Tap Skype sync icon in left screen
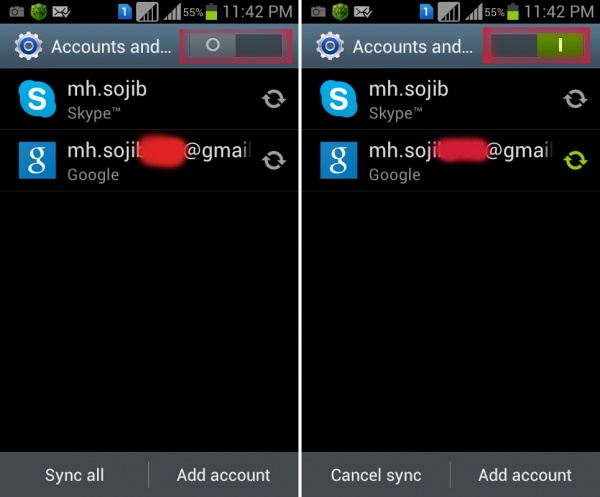This screenshot has height=497, width=600. (x=274, y=99)
